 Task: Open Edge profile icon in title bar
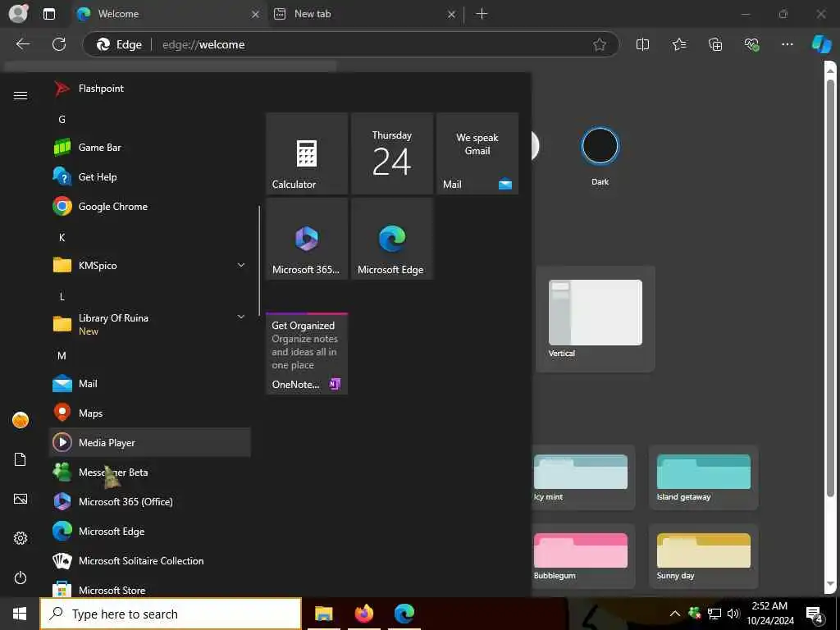pyautogui.click(x=18, y=13)
